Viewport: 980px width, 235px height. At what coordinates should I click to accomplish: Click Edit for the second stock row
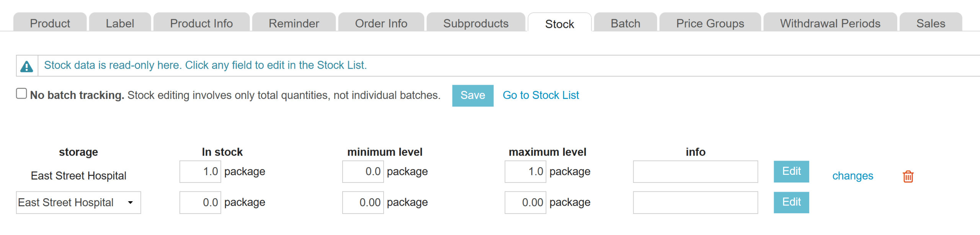click(x=791, y=202)
